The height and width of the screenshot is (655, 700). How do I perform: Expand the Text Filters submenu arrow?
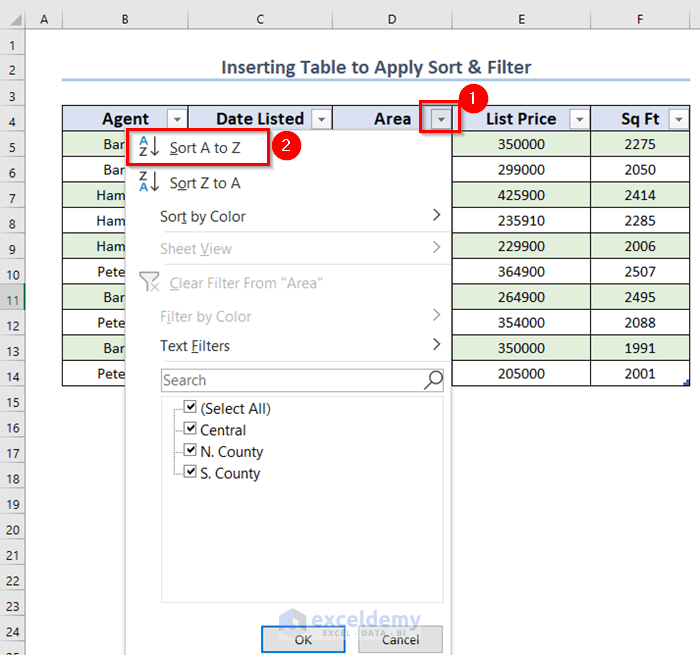pyautogui.click(x=437, y=344)
